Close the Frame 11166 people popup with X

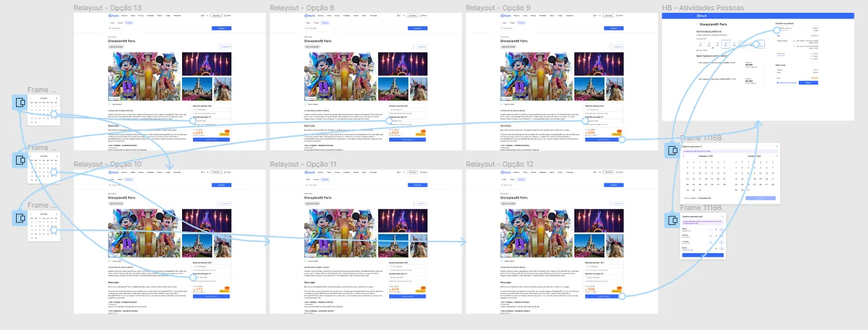[722, 217]
